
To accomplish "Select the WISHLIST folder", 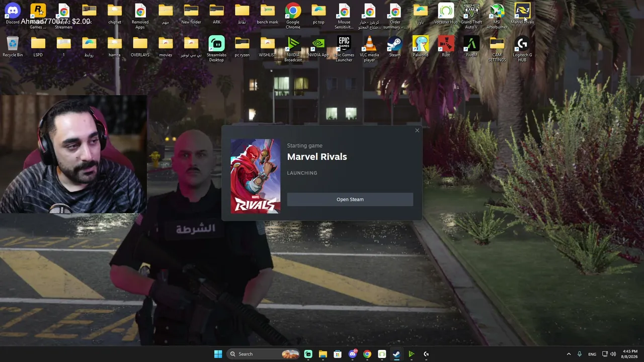I will [268, 46].
